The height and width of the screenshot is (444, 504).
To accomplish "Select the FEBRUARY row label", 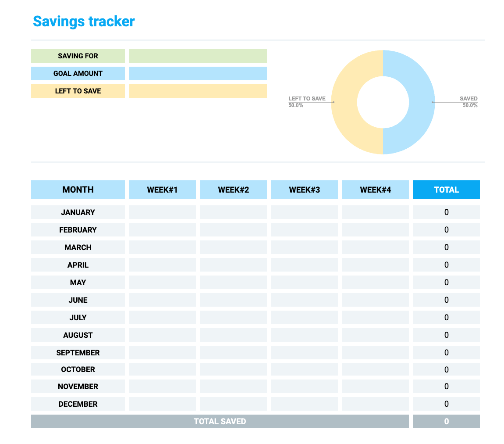I will click(x=78, y=230).
